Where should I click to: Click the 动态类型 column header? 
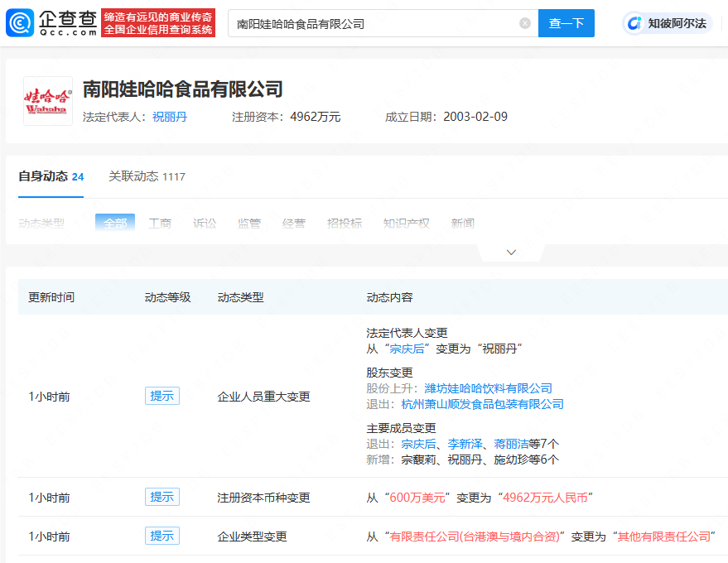point(240,297)
